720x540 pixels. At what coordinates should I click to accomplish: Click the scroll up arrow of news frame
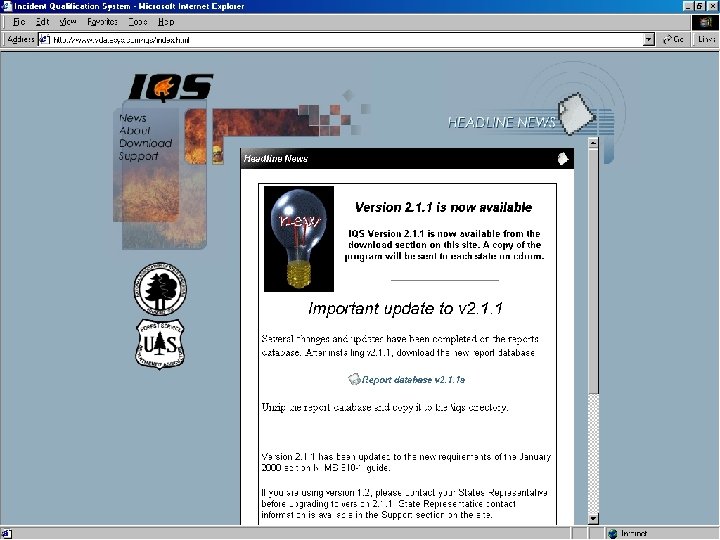[593, 143]
